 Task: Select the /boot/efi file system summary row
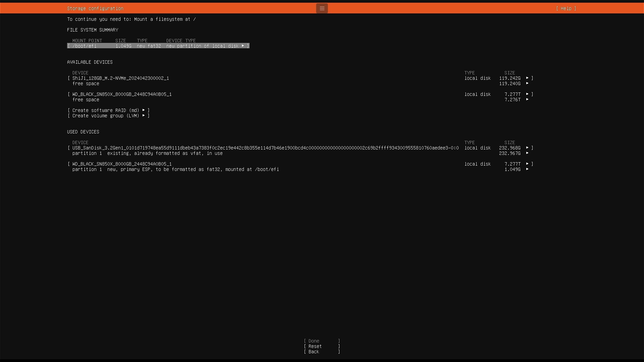click(x=158, y=46)
